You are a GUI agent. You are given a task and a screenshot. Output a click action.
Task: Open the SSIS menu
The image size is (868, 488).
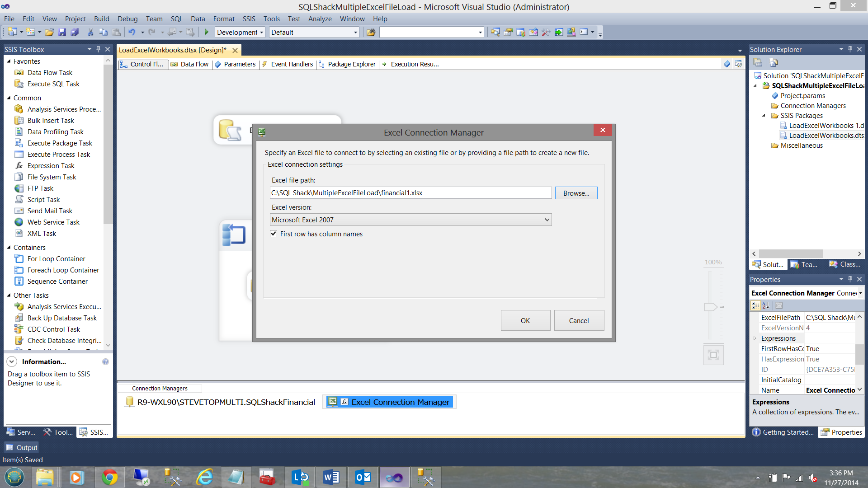(x=249, y=19)
